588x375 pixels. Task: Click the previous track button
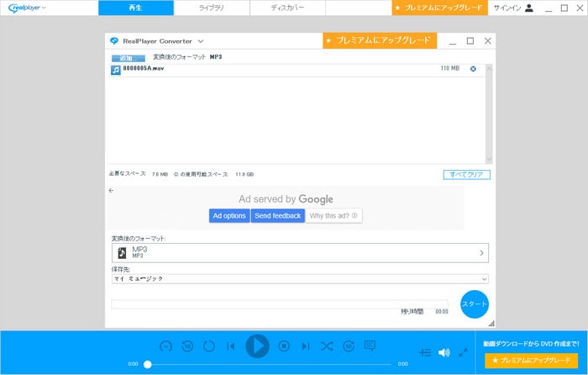click(231, 346)
